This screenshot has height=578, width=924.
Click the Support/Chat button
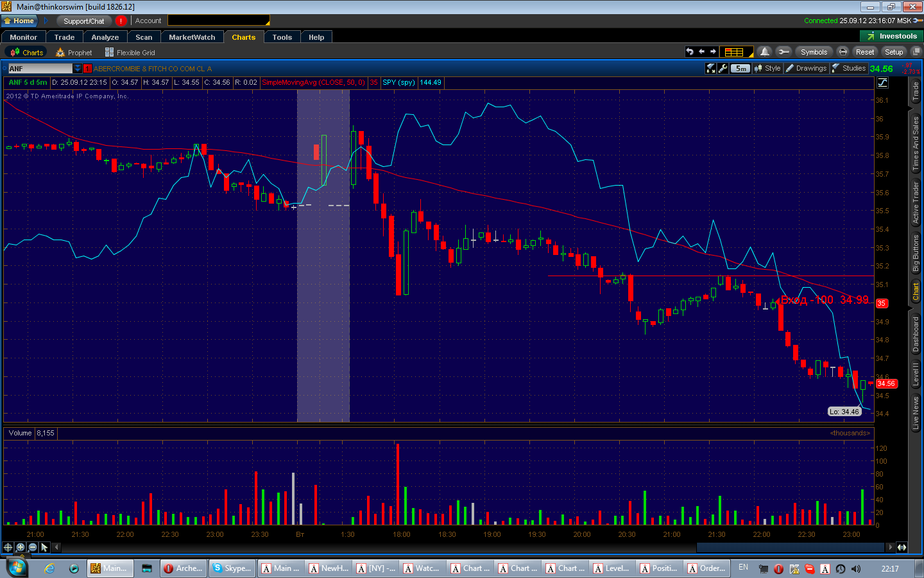coord(83,21)
